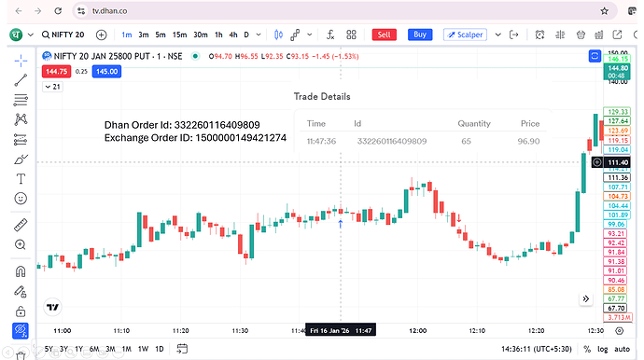Switch to 1m timeframe
Screen dimensions: 644x360
click(127, 35)
